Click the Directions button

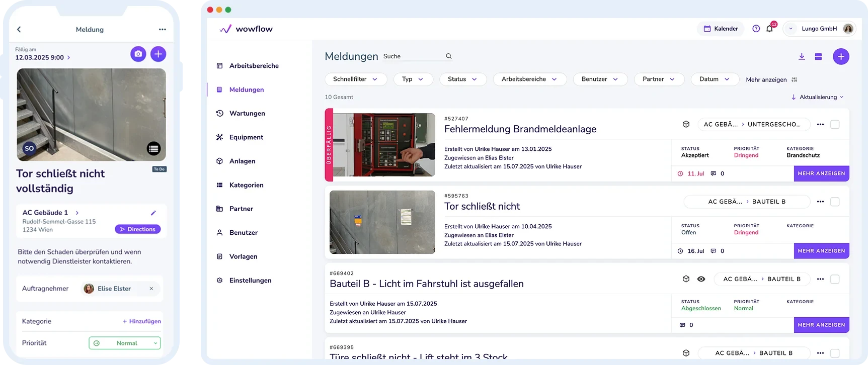(x=137, y=229)
